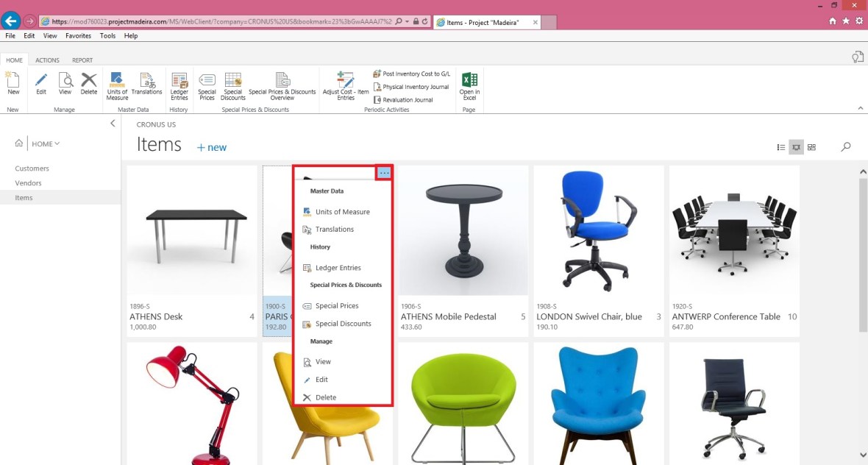Image resolution: width=868 pixels, height=465 pixels.
Task: Click the search magnifier icon on Items page
Action: click(x=846, y=147)
